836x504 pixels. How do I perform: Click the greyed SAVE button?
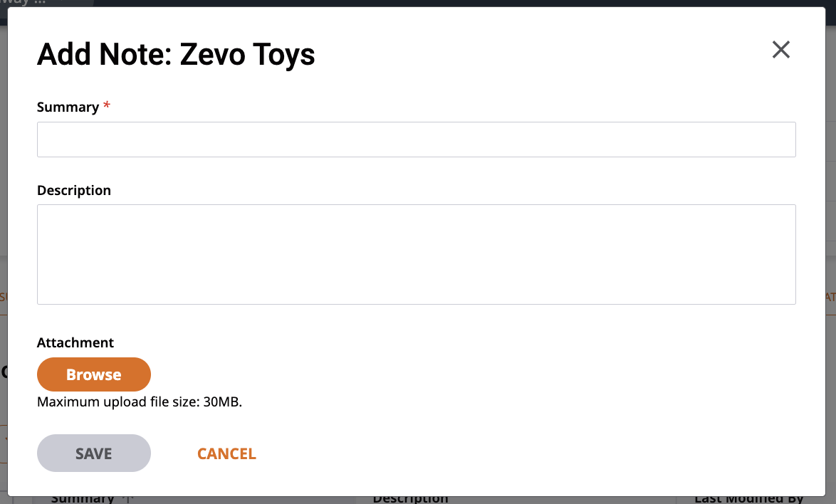tap(94, 453)
